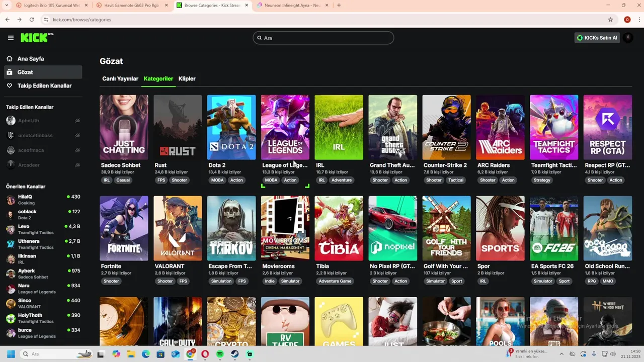This screenshot has width=644, height=362.
Task: Open the Dota 2 category thumbnail
Action: click(x=231, y=127)
